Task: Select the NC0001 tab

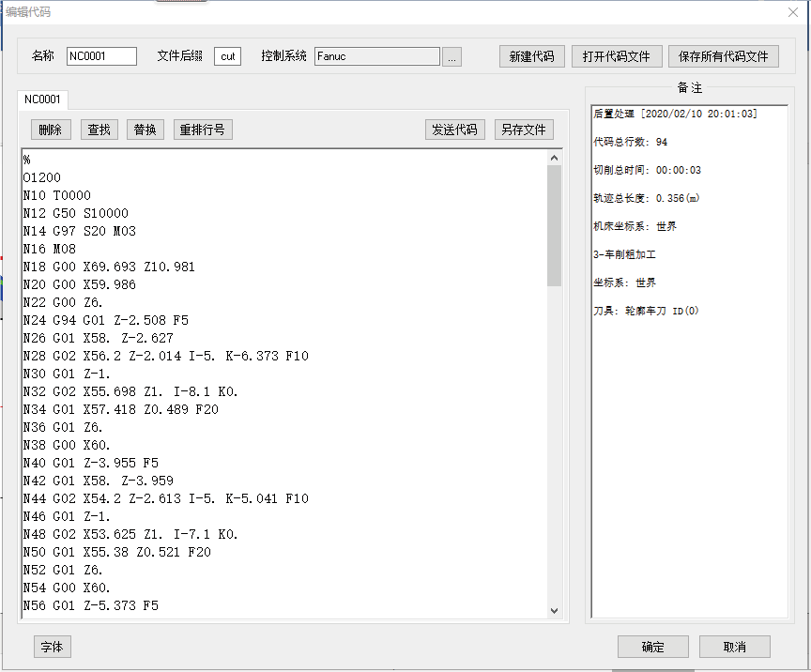Action: pyautogui.click(x=42, y=99)
